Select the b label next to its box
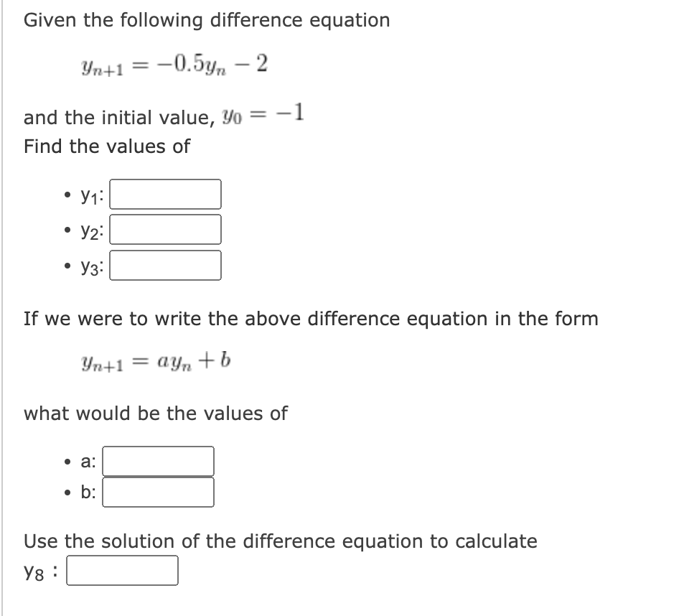The width and height of the screenshot is (679, 616). point(84,492)
